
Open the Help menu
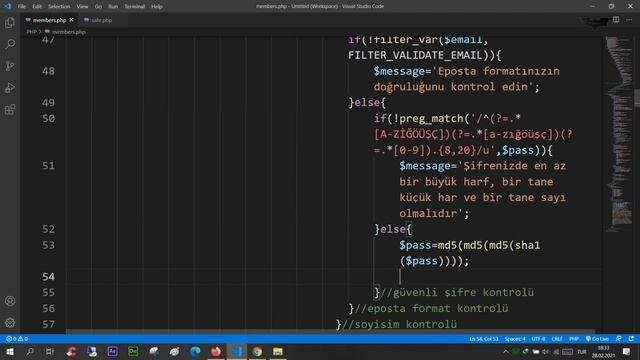pyautogui.click(x=157, y=7)
